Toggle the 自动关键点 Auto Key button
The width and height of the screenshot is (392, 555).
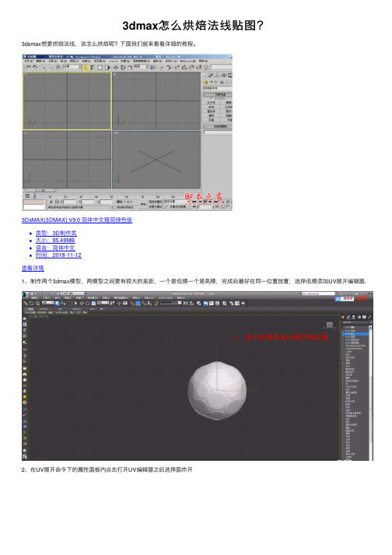coord(155,202)
